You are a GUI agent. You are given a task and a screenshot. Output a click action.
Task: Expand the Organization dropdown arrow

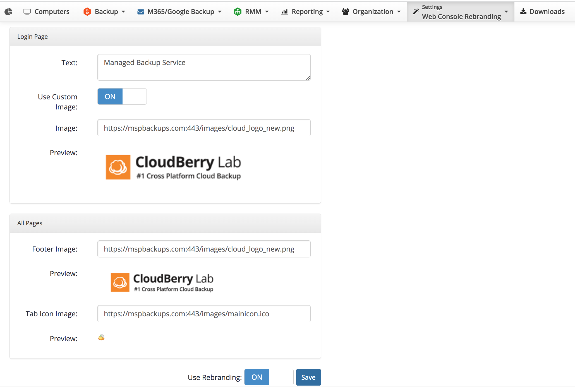[399, 12]
